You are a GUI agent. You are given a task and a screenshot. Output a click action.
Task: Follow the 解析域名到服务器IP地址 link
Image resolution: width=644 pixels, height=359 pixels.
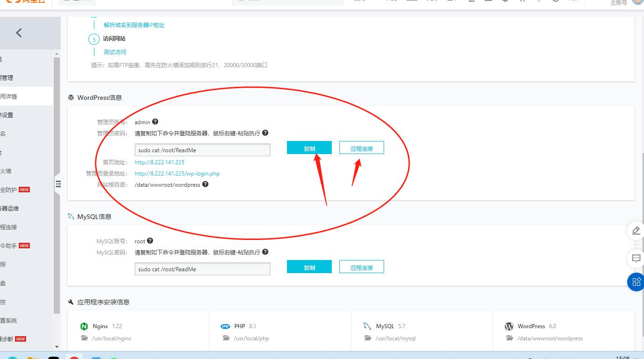coord(134,25)
